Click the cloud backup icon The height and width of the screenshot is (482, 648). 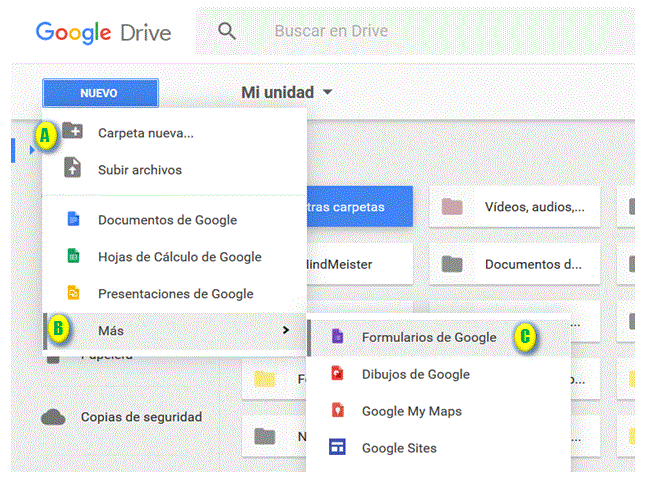53,417
